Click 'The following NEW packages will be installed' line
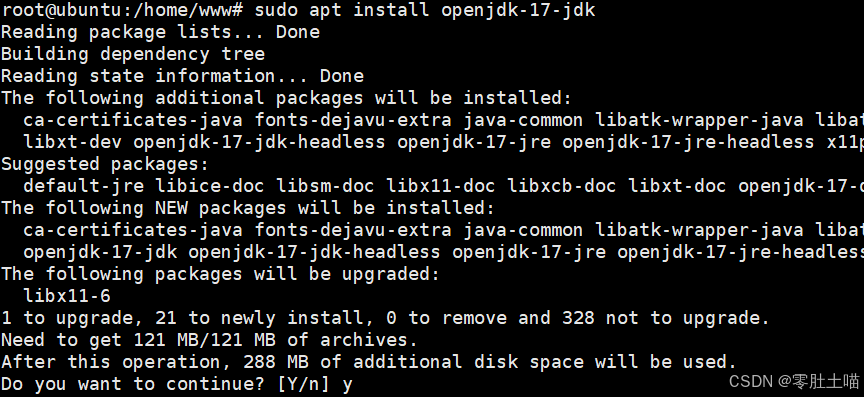 [248, 208]
